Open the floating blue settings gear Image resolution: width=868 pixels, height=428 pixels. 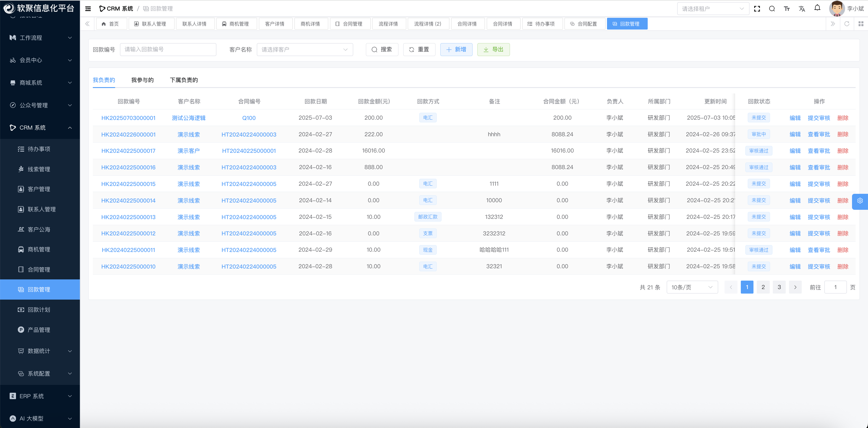pos(860,201)
